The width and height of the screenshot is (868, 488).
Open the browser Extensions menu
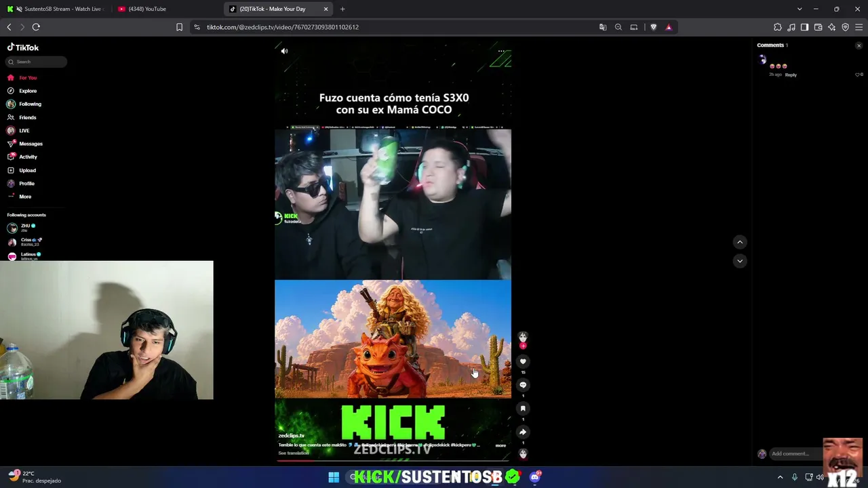(x=778, y=27)
